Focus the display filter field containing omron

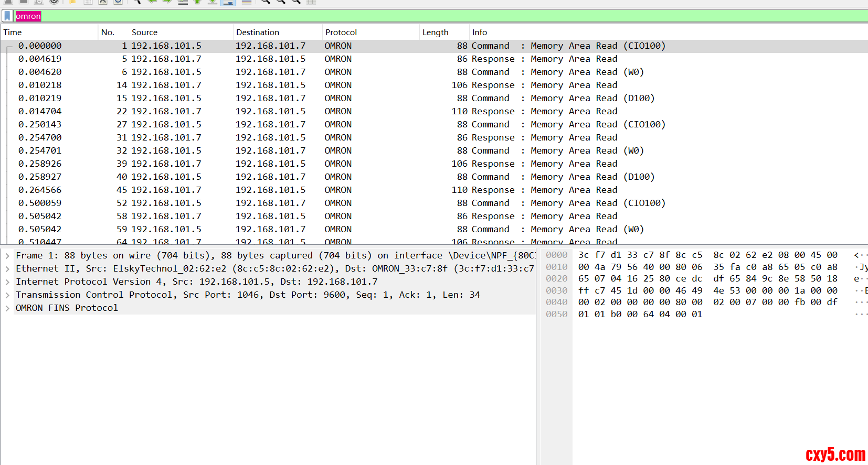point(420,16)
